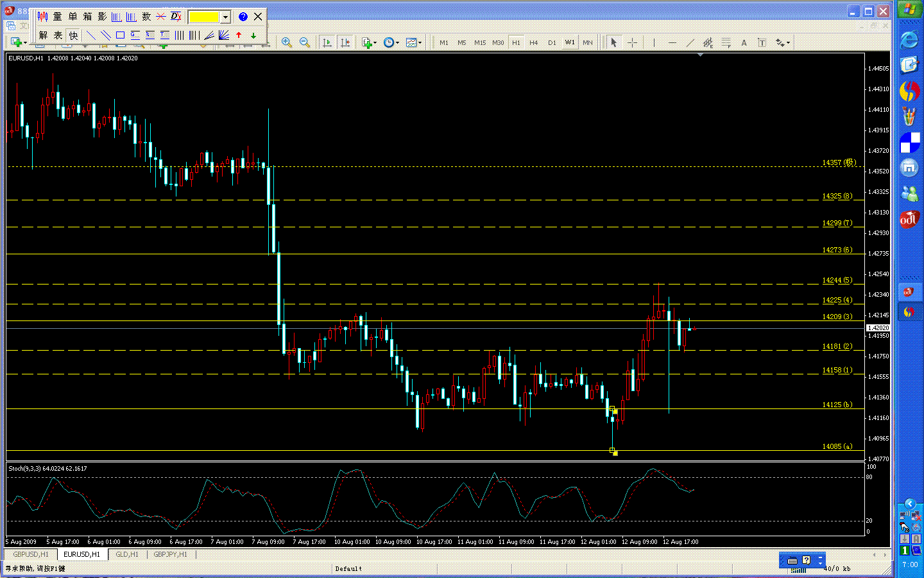Viewport: 924px width, 578px height.
Task: Click the chart templates icon
Action: click(411, 42)
